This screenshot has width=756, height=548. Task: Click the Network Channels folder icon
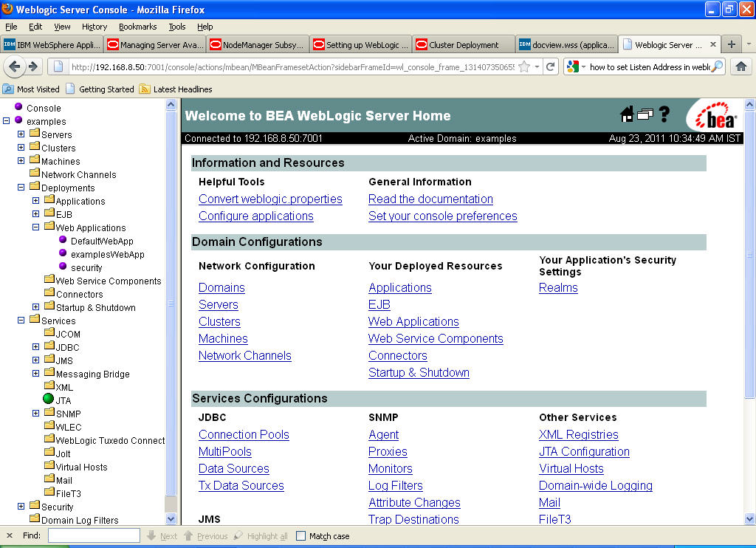[35, 173]
